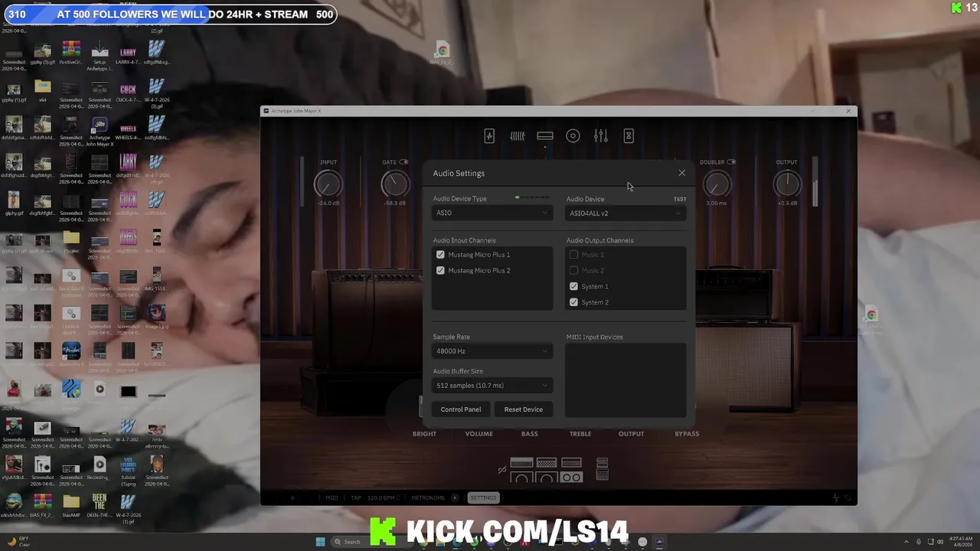Open the weather widget on the taskbar
Viewport: 980px width, 551px height.
pyautogui.click(x=21, y=542)
